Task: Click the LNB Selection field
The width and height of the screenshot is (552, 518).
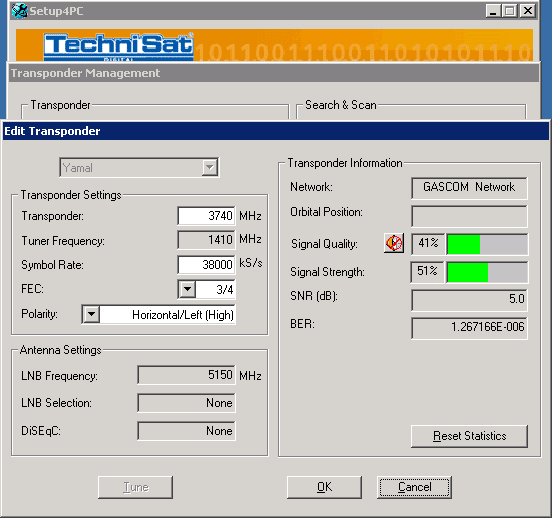Action: [x=186, y=403]
